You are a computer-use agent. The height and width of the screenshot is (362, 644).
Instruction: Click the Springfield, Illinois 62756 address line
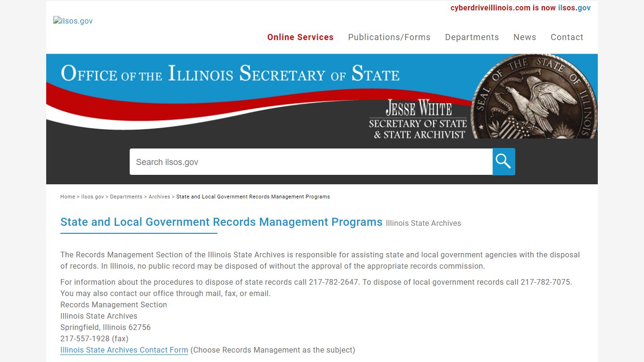(106, 327)
